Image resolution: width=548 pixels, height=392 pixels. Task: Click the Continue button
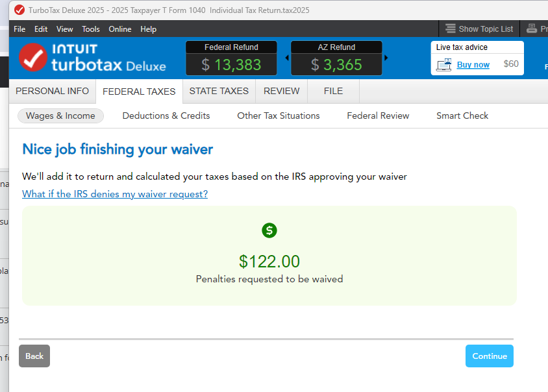(490, 356)
